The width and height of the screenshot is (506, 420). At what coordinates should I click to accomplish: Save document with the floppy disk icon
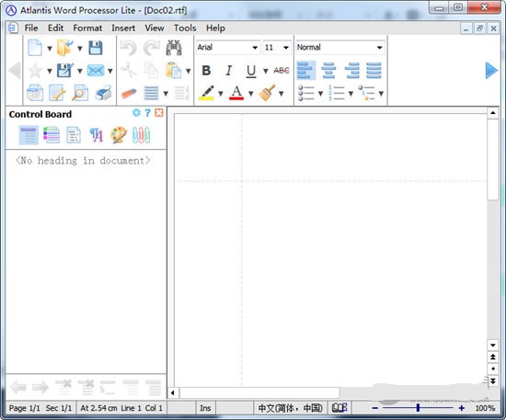coord(96,48)
